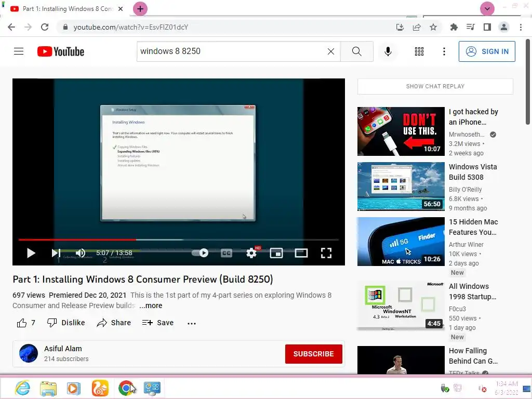This screenshot has width=532, height=399.
Task: Open Windows Vista Build 5308 thumbnail
Action: (401, 187)
